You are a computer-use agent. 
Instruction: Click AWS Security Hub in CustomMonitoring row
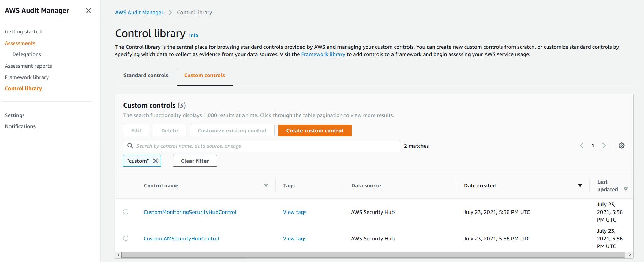coord(373,212)
